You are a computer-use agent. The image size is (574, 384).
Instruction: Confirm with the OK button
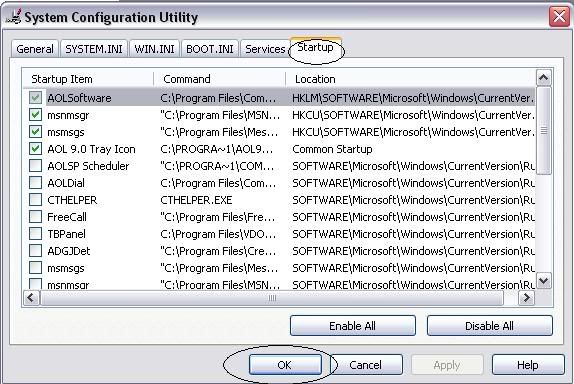[x=285, y=365]
